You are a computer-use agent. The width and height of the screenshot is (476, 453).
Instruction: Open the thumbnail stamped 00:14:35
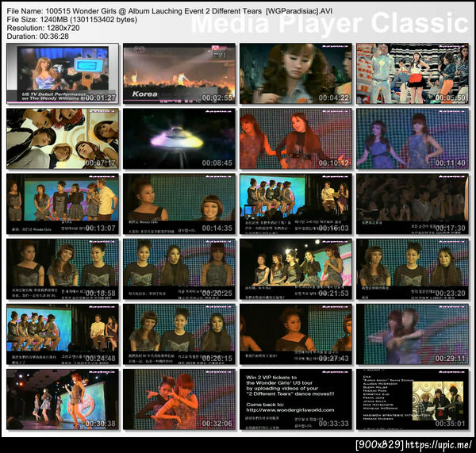click(179, 204)
